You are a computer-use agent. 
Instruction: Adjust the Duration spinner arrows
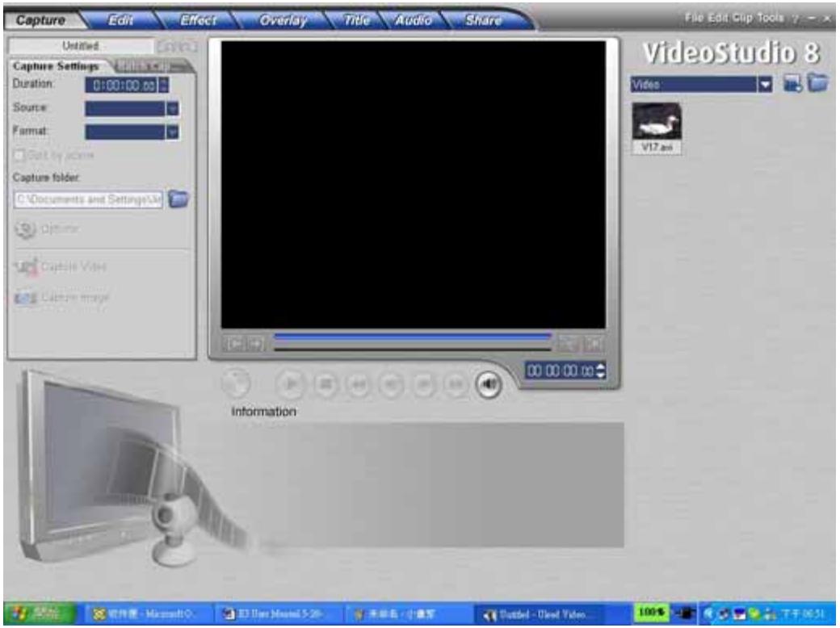(x=164, y=85)
